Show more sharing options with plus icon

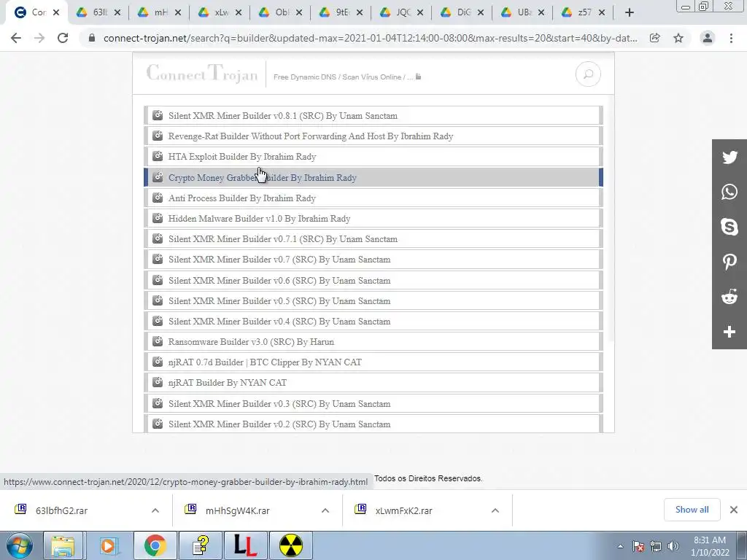(729, 332)
